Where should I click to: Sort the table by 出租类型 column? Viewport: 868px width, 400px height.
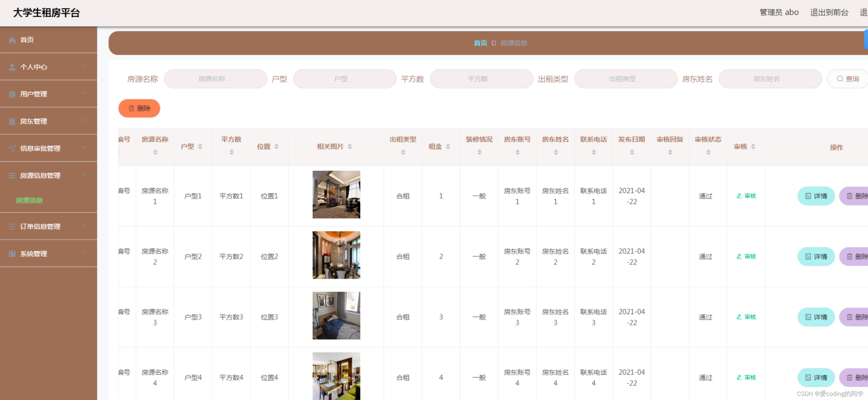[x=403, y=152]
